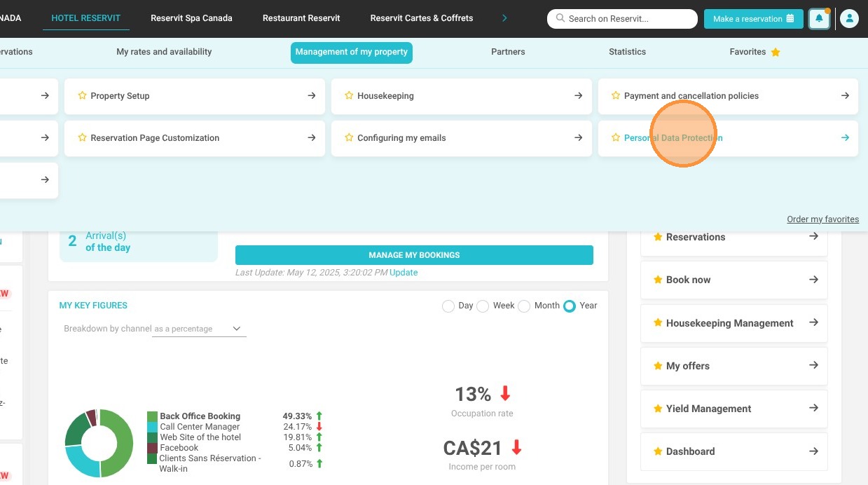Click the CA$21 Income per room figure
Screen dimensions: 868x485
(x=483, y=454)
